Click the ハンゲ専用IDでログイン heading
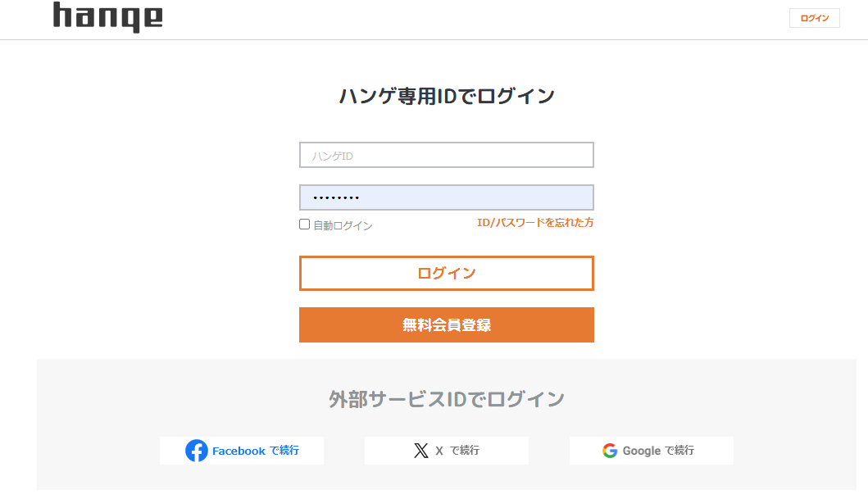 [x=447, y=96]
